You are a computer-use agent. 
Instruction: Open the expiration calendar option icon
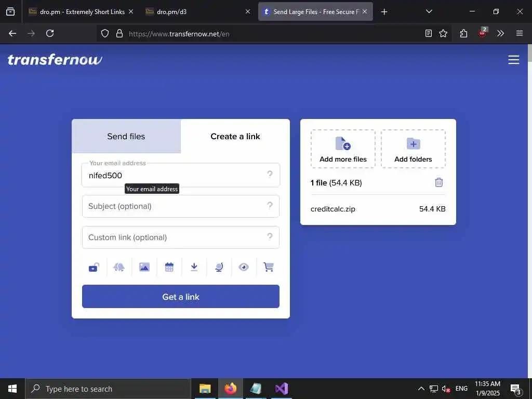click(x=169, y=268)
